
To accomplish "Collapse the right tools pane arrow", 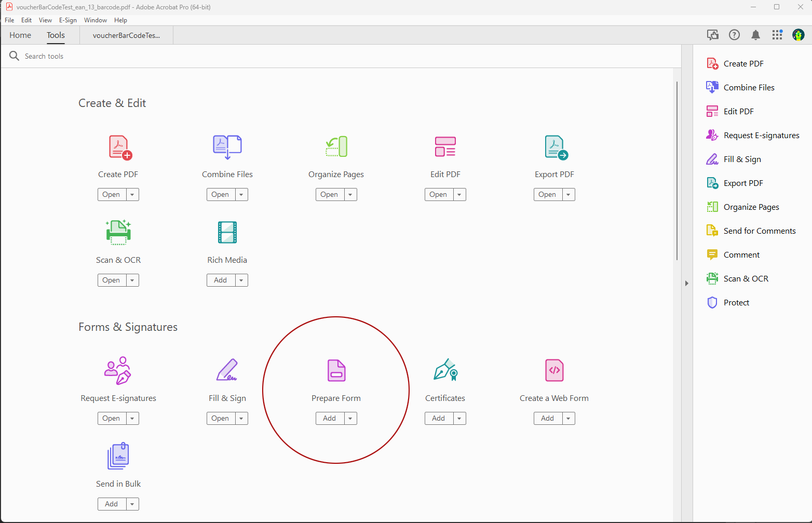I will [686, 283].
